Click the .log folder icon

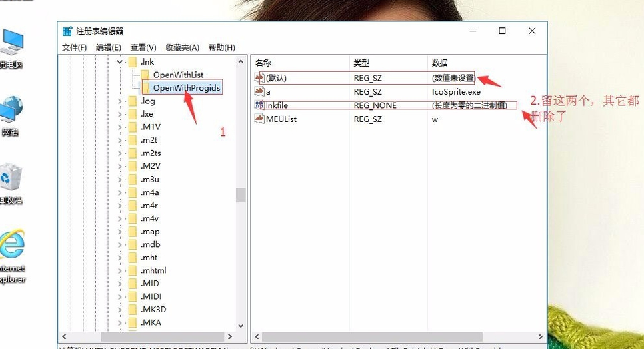133,101
